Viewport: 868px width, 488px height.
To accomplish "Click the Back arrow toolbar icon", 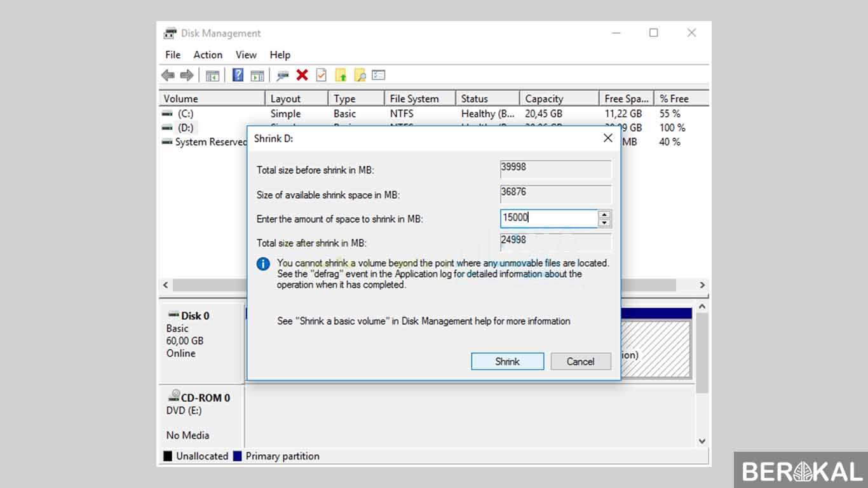I will [168, 76].
